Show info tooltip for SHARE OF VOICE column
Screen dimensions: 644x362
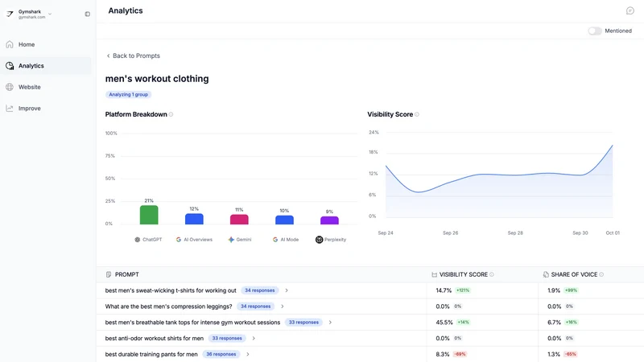pyautogui.click(x=601, y=274)
